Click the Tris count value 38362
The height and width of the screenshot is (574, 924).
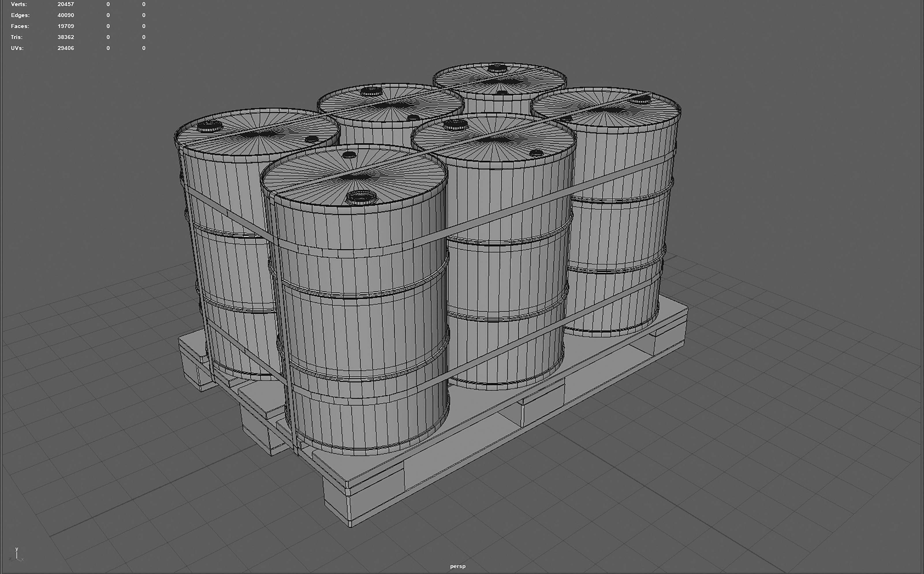tap(66, 37)
